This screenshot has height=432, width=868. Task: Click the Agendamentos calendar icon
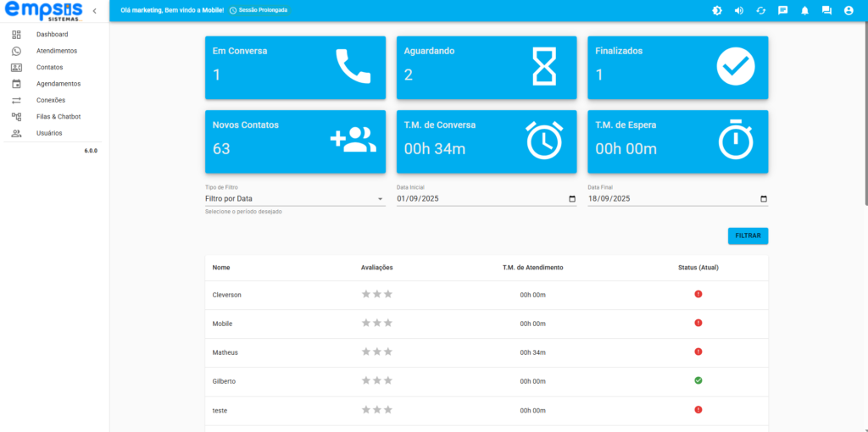16,84
